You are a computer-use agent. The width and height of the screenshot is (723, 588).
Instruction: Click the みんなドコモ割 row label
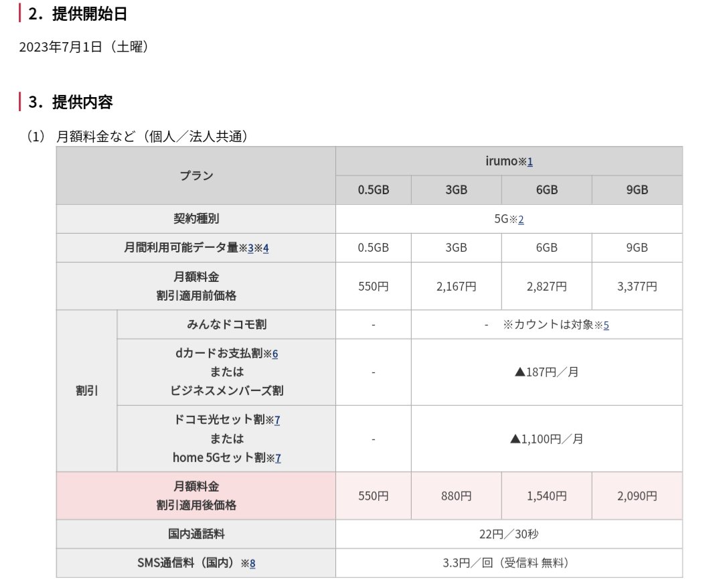tap(226, 325)
